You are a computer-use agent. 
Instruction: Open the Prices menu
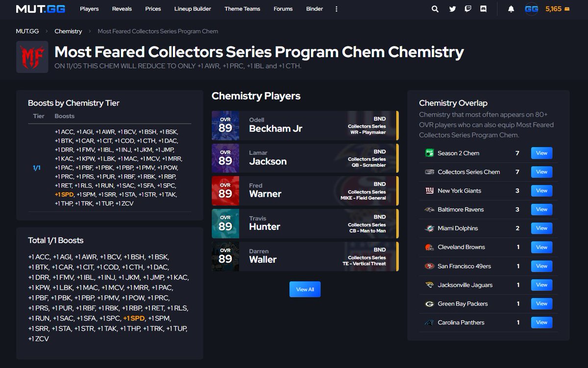coord(153,9)
